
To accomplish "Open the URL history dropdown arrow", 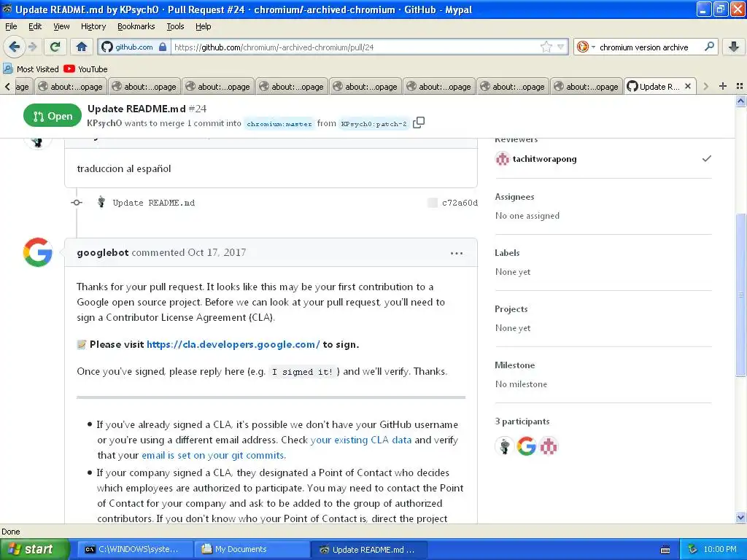I will pyautogui.click(x=561, y=47).
